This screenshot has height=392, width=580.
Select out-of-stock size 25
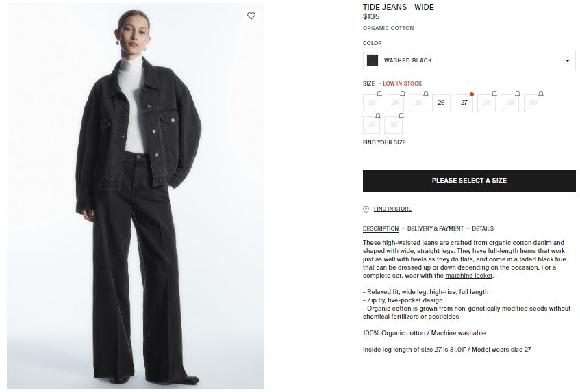click(418, 103)
